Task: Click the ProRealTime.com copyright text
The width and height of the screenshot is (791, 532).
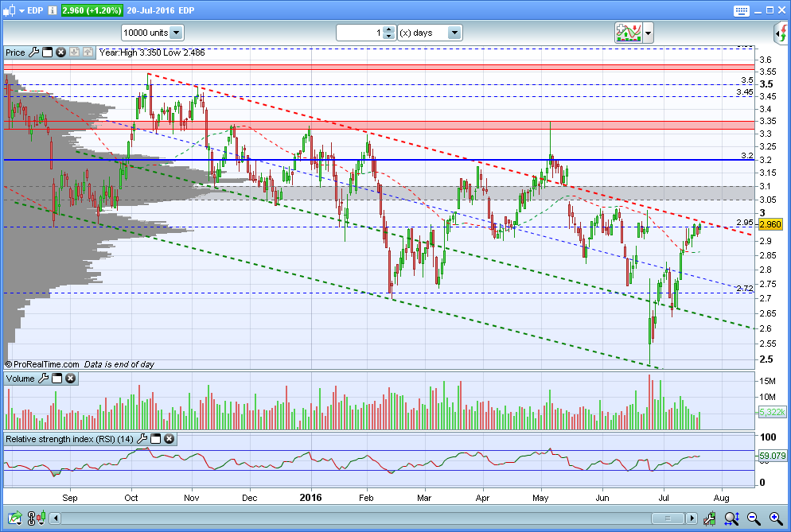Action: click(x=42, y=364)
